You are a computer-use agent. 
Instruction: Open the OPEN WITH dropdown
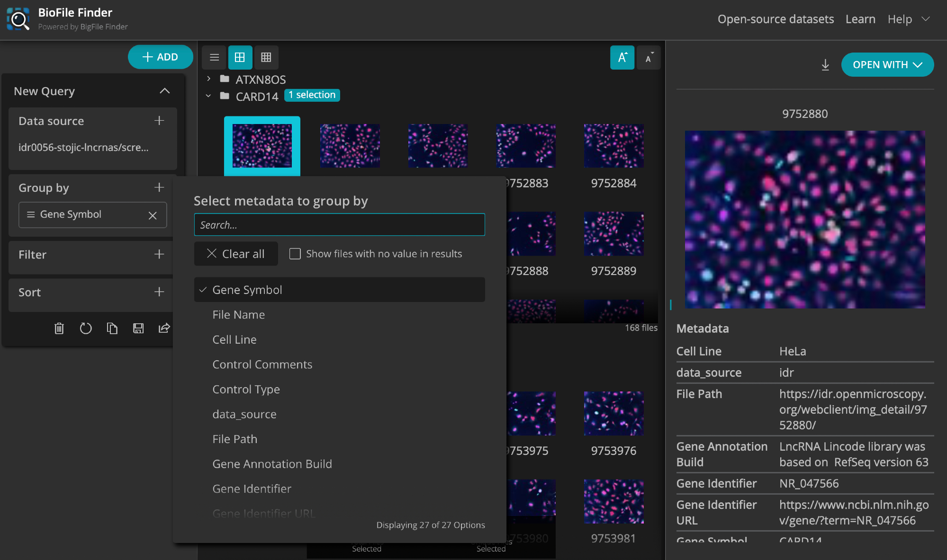(x=887, y=65)
